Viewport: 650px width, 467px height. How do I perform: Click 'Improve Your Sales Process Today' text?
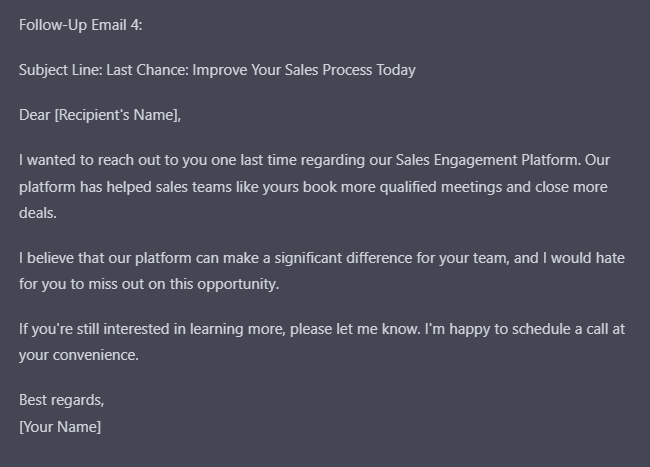[304, 70]
